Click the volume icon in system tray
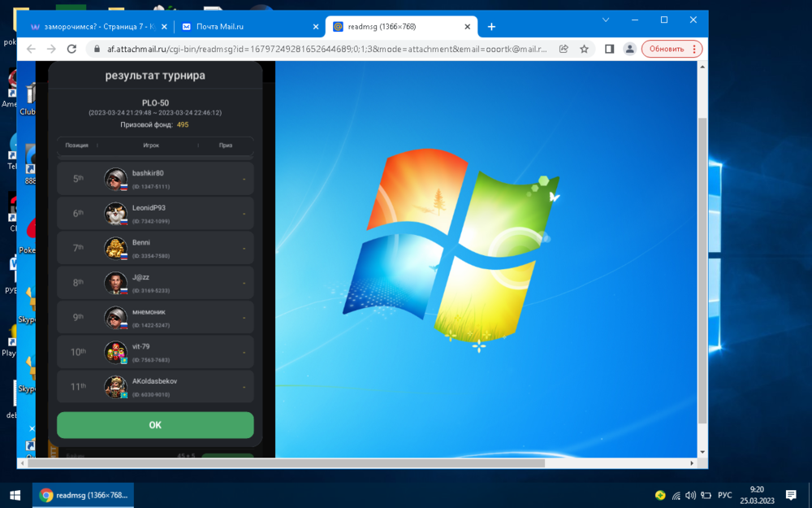This screenshot has height=508, width=812. point(690,495)
